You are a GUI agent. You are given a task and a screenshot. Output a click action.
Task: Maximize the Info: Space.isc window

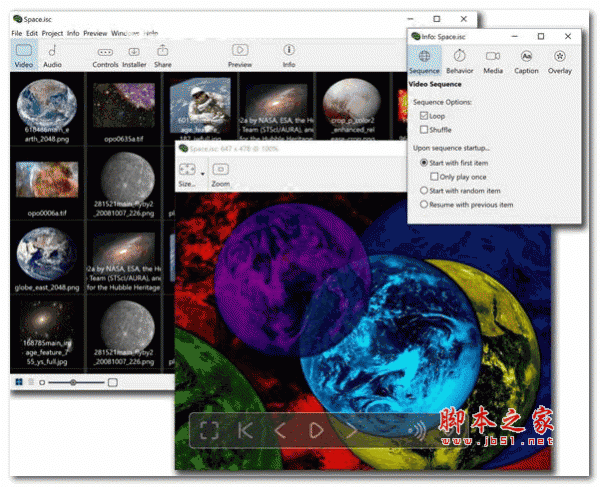click(541, 36)
